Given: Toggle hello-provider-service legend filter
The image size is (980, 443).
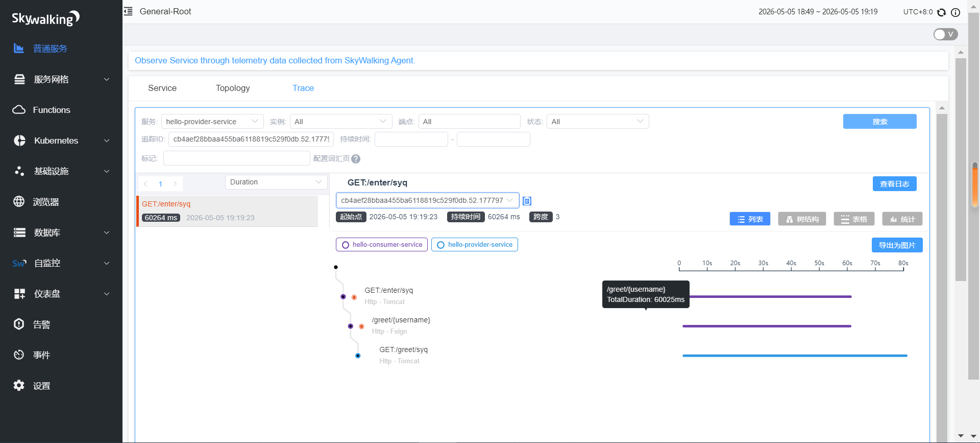Looking at the screenshot, I should pos(475,245).
